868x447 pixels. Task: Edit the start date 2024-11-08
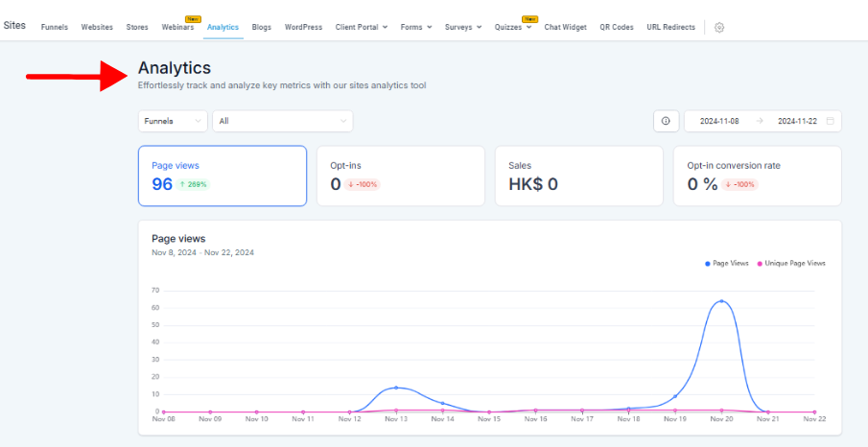tap(719, 121)
